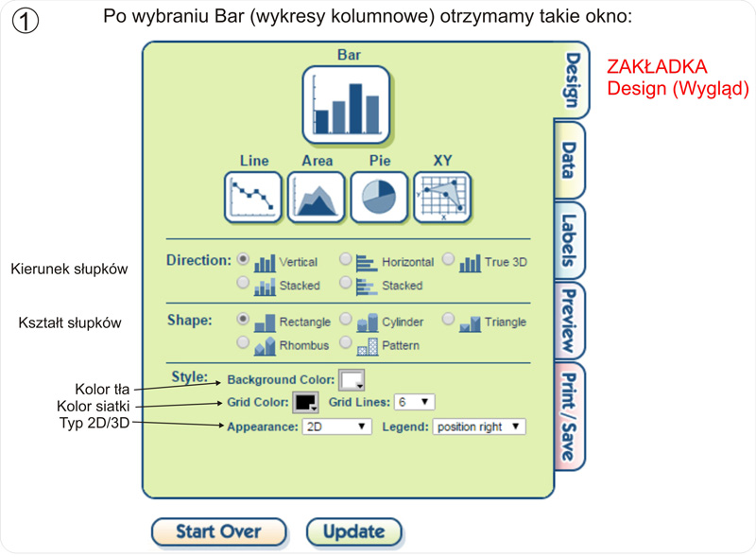The image size is (756, 557).
Task: Select the Horizontal direction radio button
Action: (x=346, y=259)
